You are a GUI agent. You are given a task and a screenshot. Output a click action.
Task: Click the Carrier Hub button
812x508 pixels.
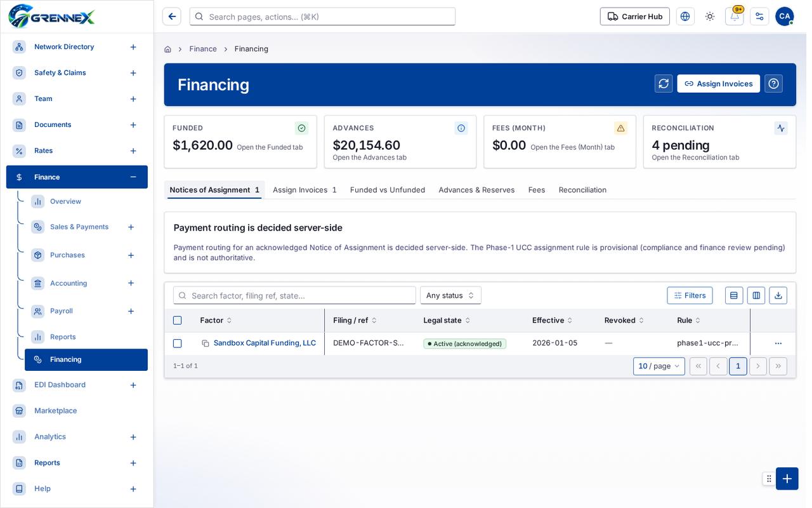coord(635,17)
